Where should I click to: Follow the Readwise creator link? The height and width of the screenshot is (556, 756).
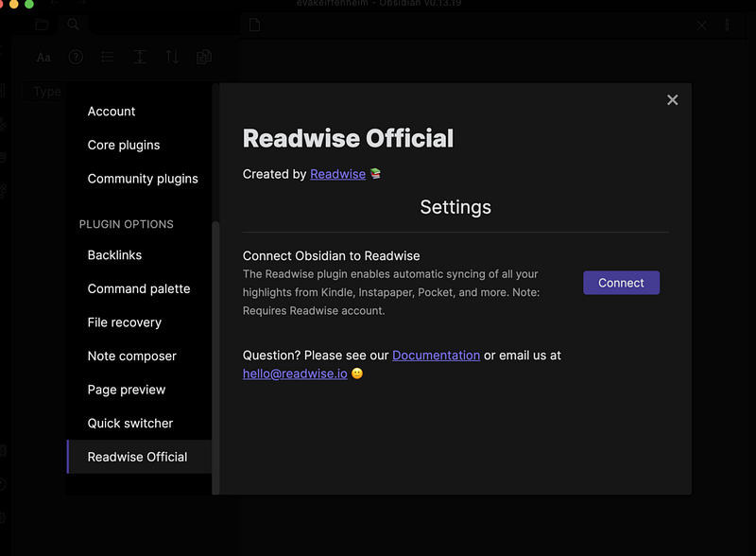[337, 174]
